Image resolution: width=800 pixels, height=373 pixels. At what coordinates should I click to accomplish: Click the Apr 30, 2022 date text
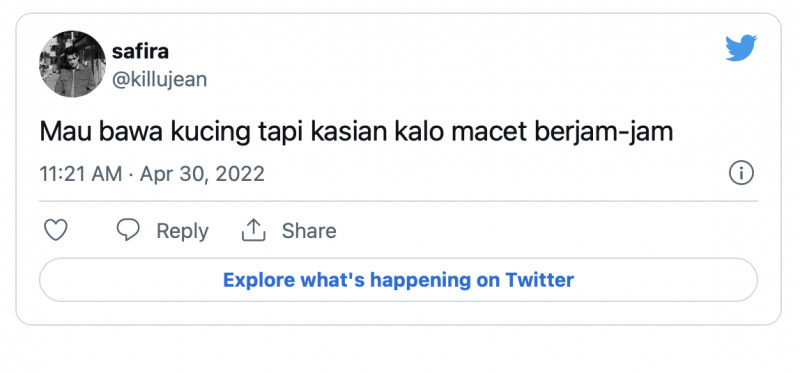(x=202, y=174)
